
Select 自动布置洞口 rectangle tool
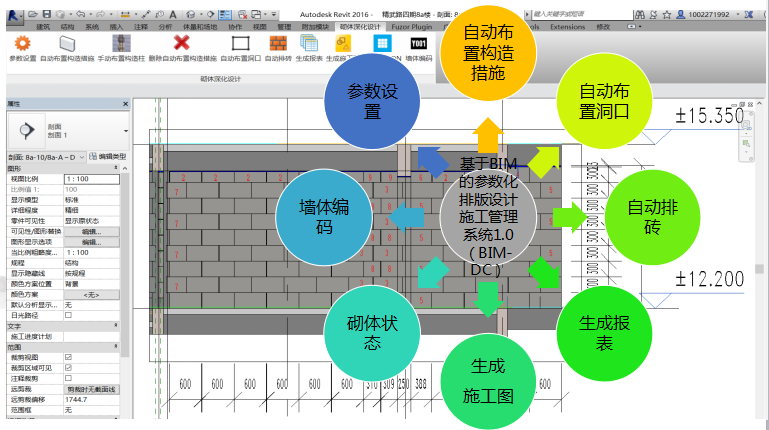(x=240, y=48)
